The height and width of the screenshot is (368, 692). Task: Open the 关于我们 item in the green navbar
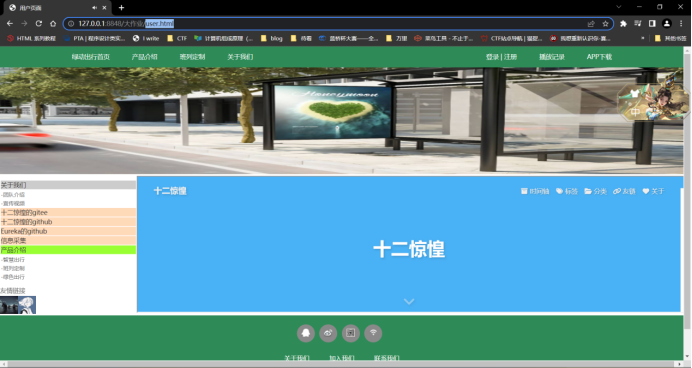point(240,57)
